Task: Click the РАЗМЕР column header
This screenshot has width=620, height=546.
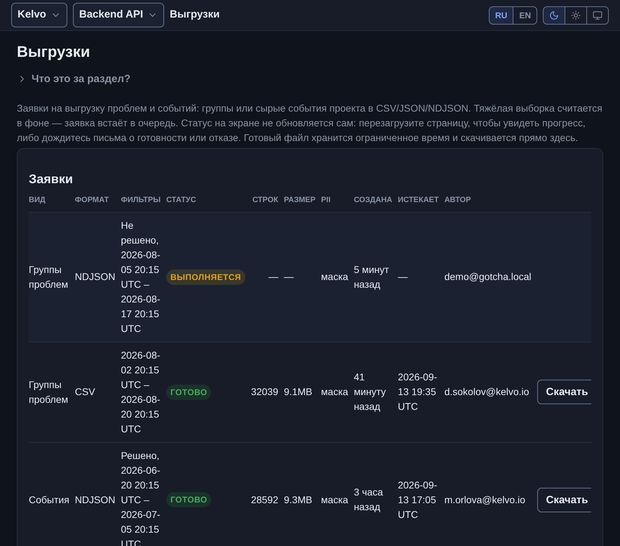Action: (x=299, y=199)
